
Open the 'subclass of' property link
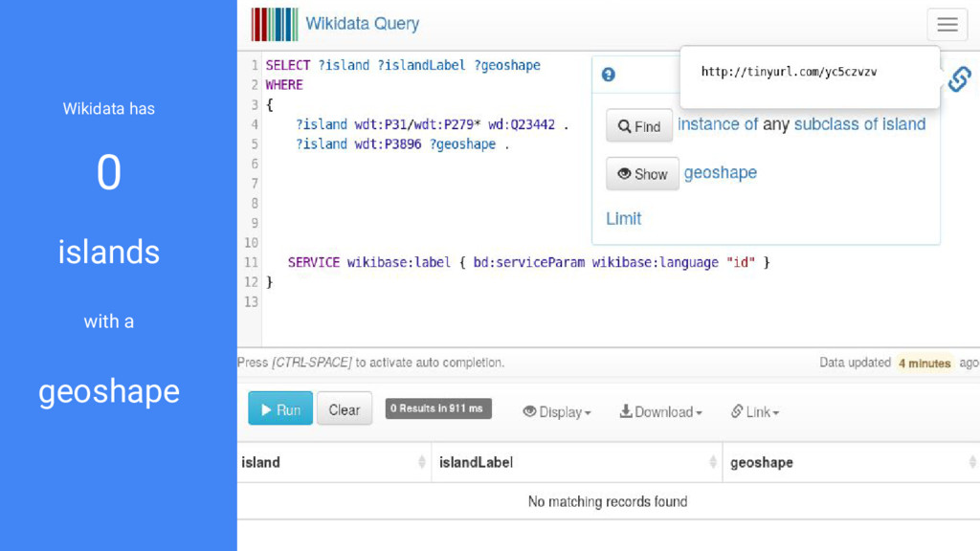(x=835, y=124)
